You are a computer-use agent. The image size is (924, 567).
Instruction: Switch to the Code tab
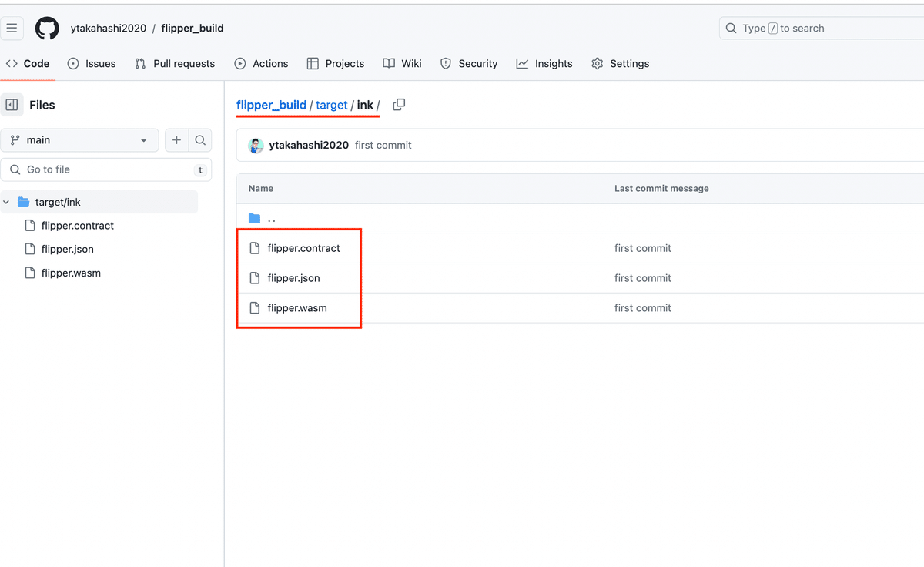tap(28, 64)
